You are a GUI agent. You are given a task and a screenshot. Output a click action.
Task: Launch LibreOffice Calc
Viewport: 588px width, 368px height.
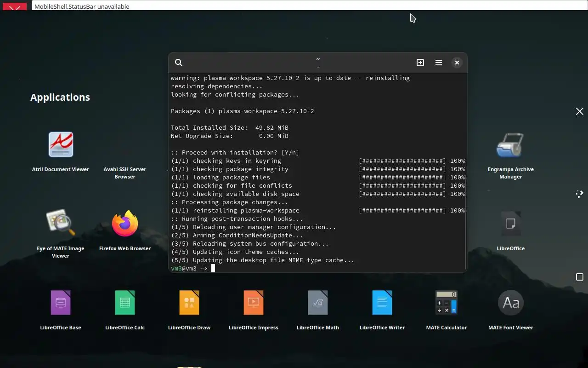[125, 309]
